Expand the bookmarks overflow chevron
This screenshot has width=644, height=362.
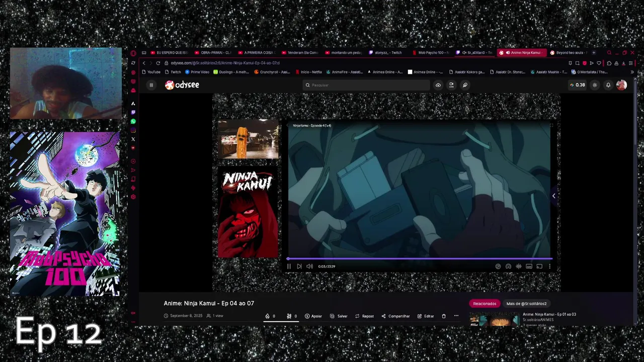pos(632,72)
